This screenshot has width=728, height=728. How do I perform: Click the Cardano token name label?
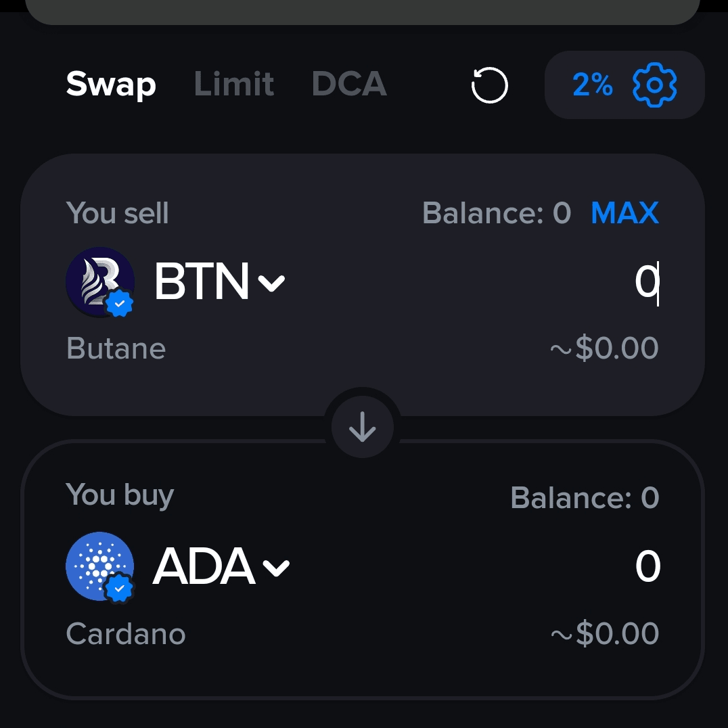click(x=125, y=633)
